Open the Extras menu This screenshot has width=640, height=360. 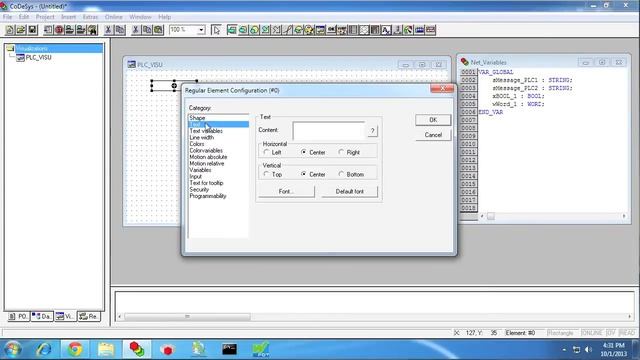click(90, 17)
